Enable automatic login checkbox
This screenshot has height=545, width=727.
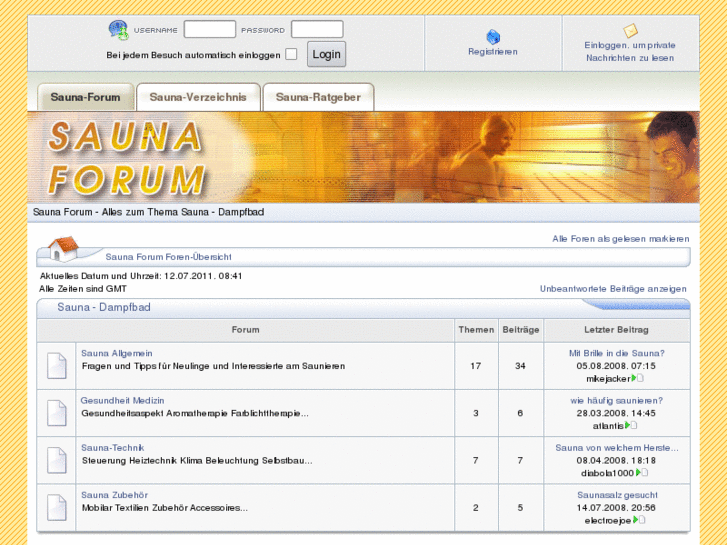click(291, 55)
